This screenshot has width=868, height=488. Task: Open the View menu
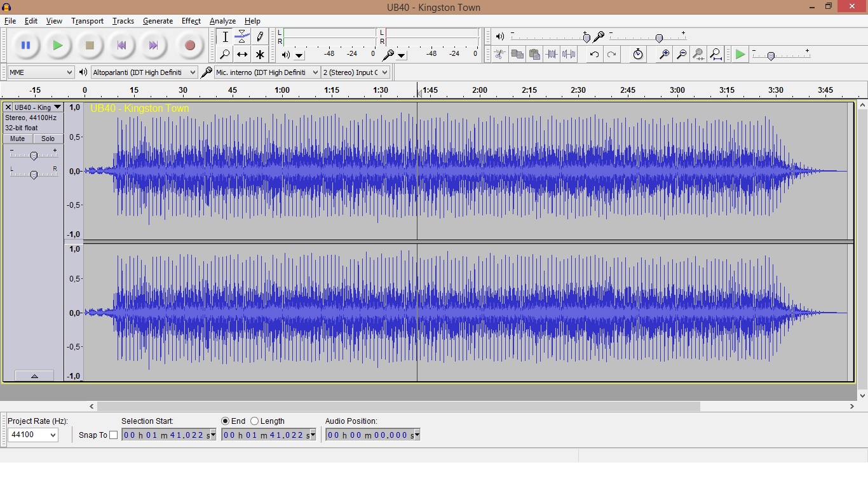point(54,21)
